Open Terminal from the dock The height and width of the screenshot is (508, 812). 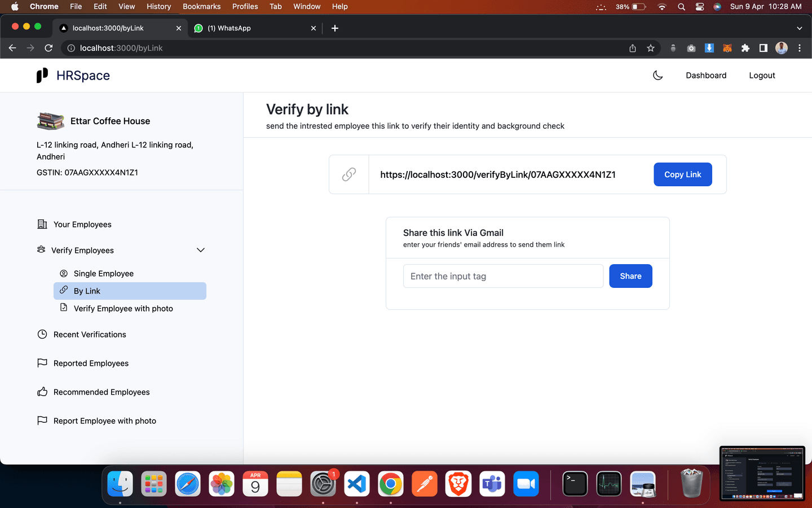(x=575, y=484)
